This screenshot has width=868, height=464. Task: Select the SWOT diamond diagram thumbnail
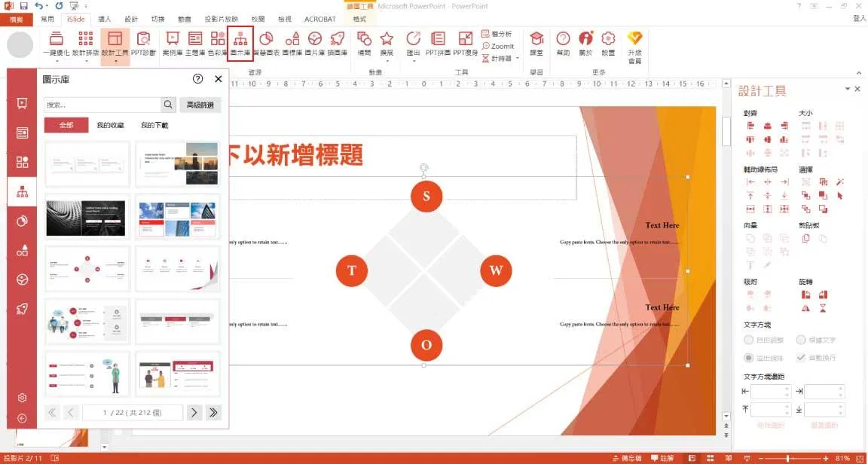click(87, 269)
